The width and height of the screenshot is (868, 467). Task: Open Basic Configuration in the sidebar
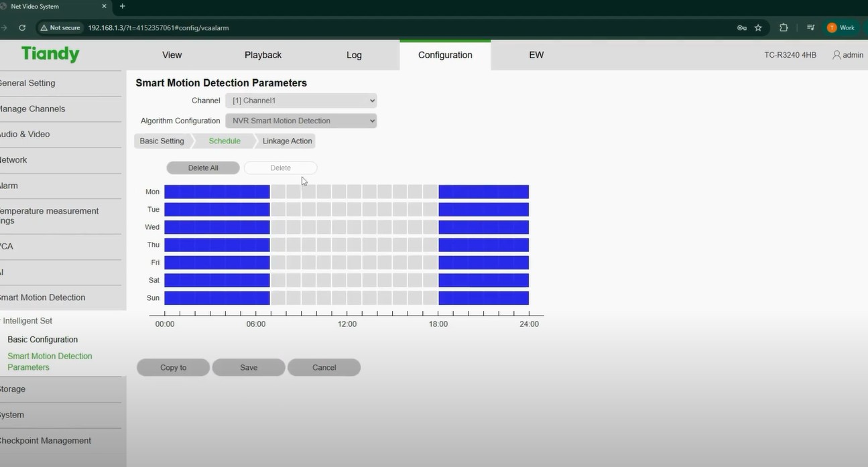point(42,340)
